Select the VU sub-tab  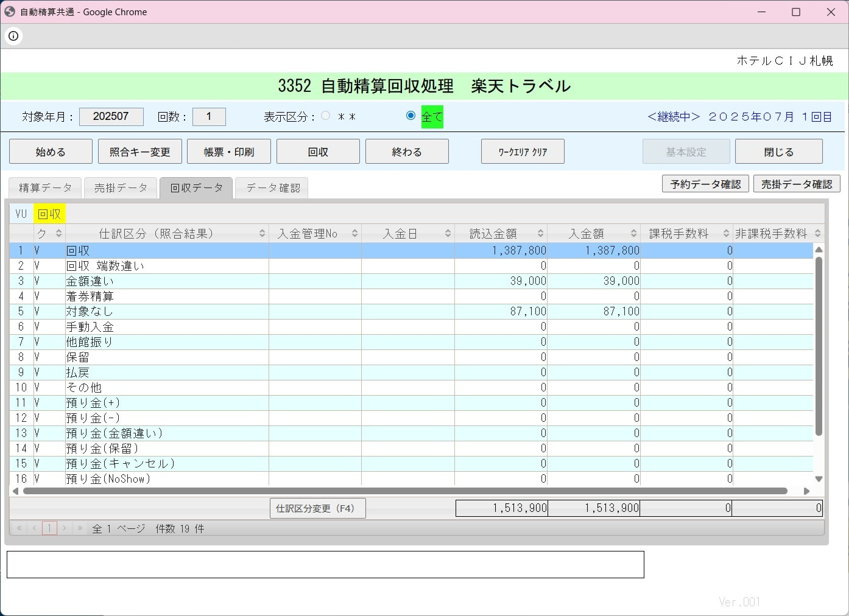21,214
